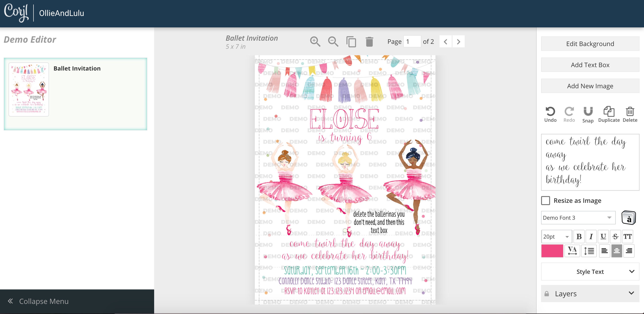644x314 pixels.
Task: Zoom in on the invitation canvas
Action: point(315,42)
